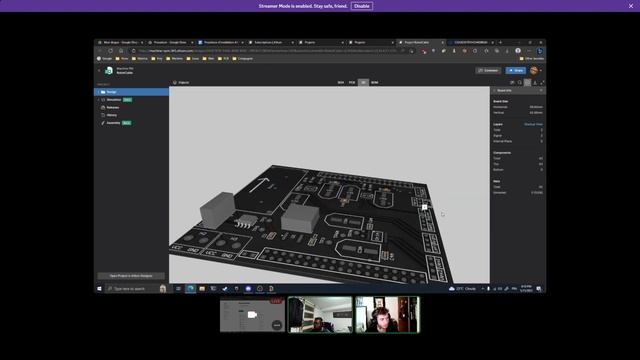Screen dimensions: 640x360
Task: Select the Design item in the sidebar
Action: point(131,92)
